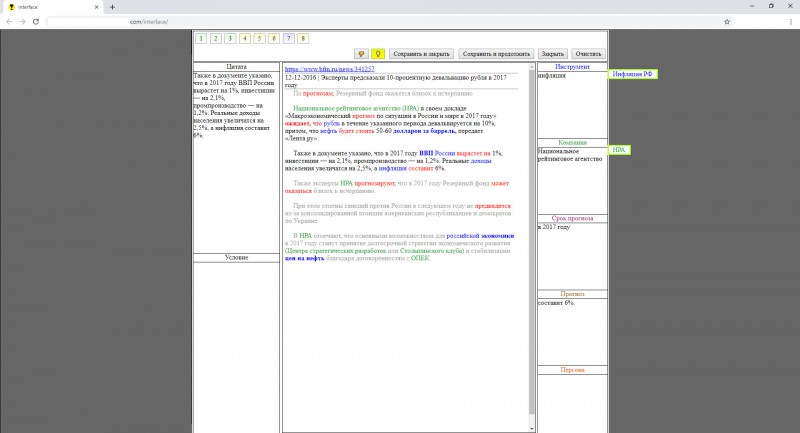Click the red word предвидится
The height and width of the screenshot is (433, 800).
point(492,206)
